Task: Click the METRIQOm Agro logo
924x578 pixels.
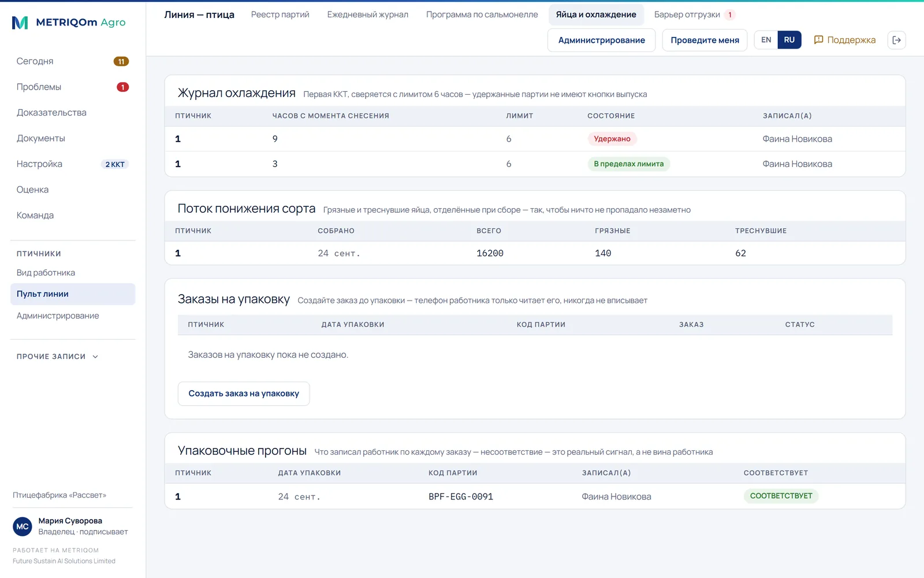Action: point(69,23)
